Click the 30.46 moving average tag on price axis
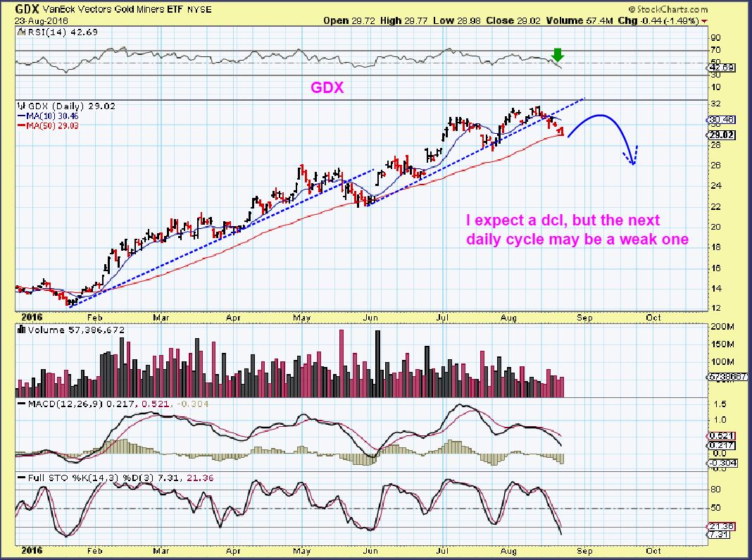 (x=722, y=120)
